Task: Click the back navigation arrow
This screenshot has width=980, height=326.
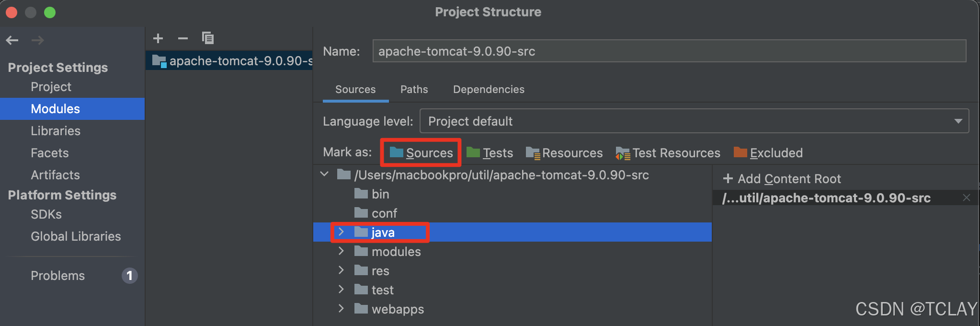Action: click(x=12, y=40)
